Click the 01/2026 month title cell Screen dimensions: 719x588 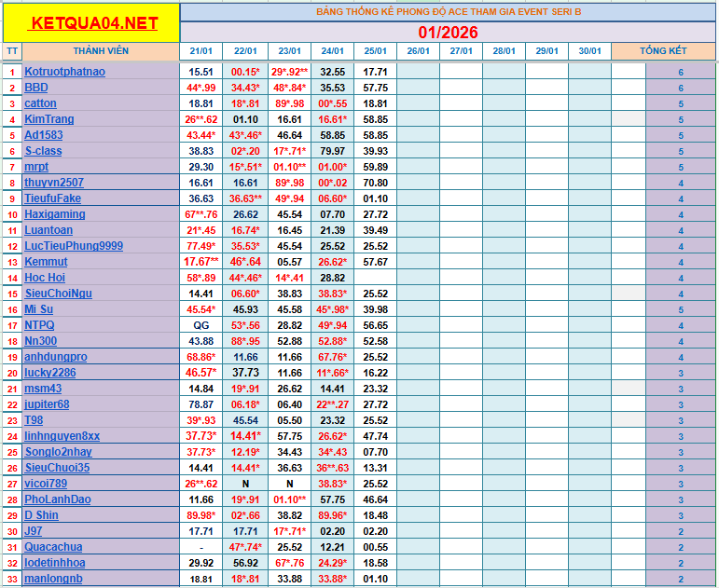coord(448,32)
